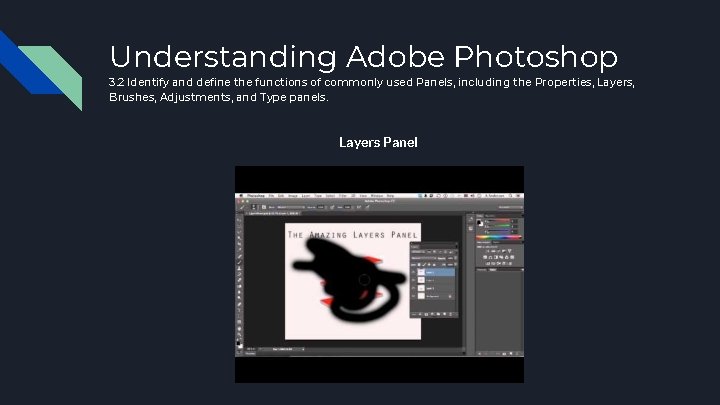Click the red slider in Color panel
The image size is (720, 405).
pos(500,220)
